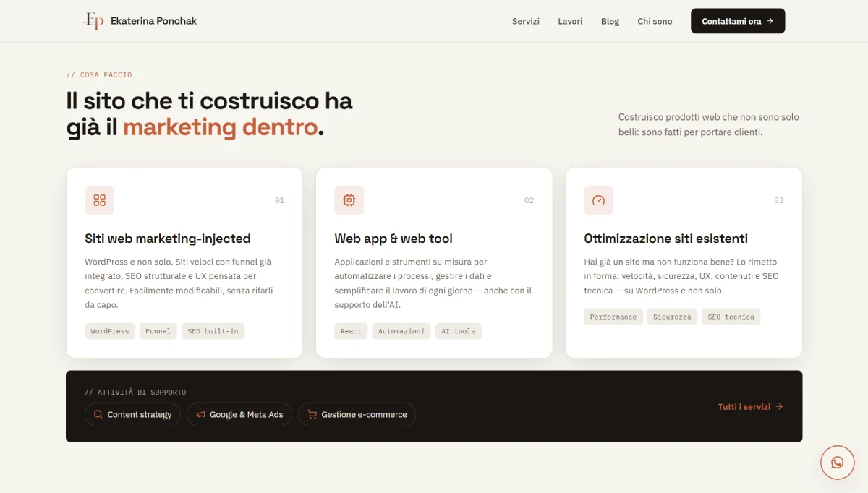The height and width of the screenshot is (493, 868).
Task: Visit the Chi sono nav page
Action: tap(655, 21)
